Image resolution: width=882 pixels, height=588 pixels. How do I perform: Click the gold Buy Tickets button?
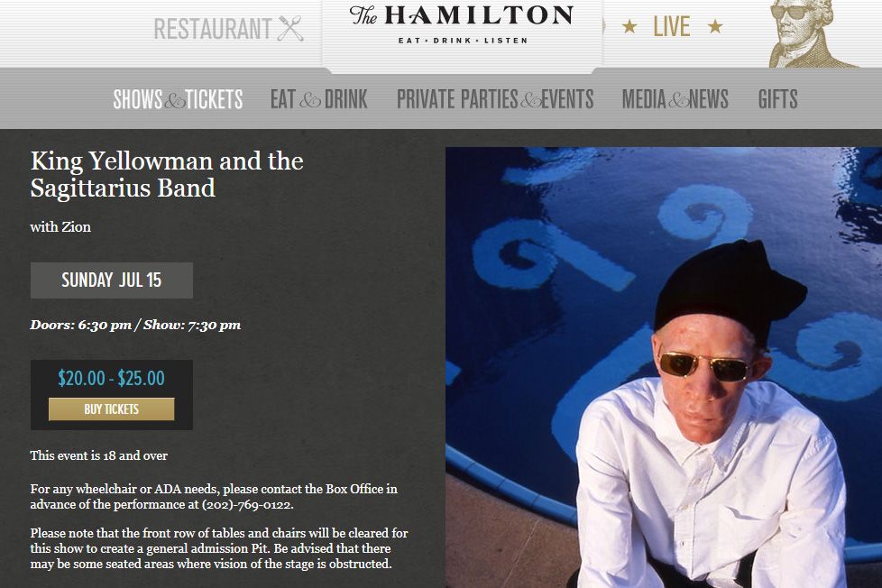point(111,409)
